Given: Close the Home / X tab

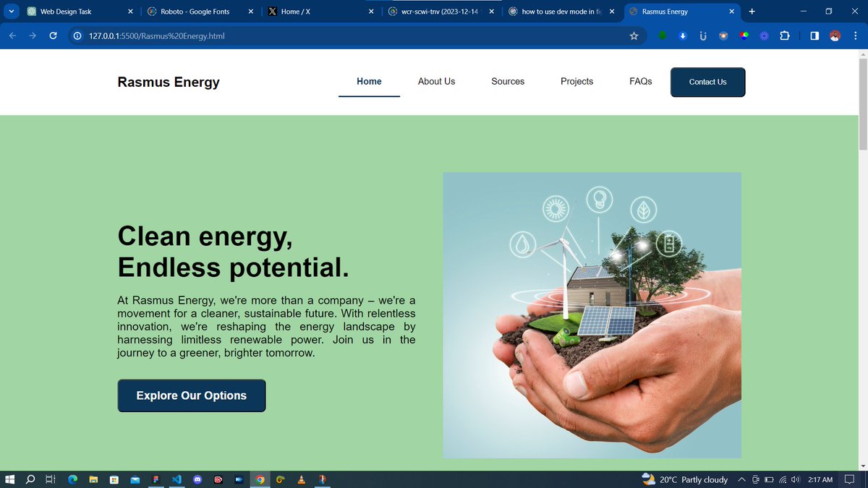Looking at the screenshot, I should click(x=371, y=12).
